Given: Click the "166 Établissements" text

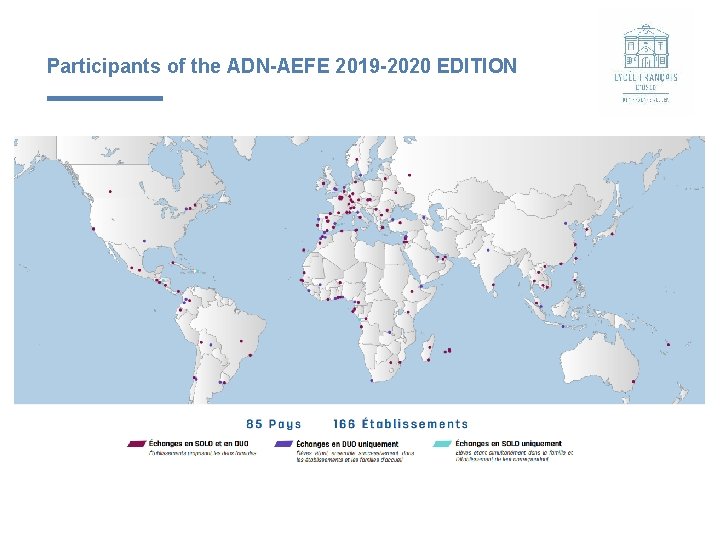Looking at the screenshot, I should (x=401, y=423).
